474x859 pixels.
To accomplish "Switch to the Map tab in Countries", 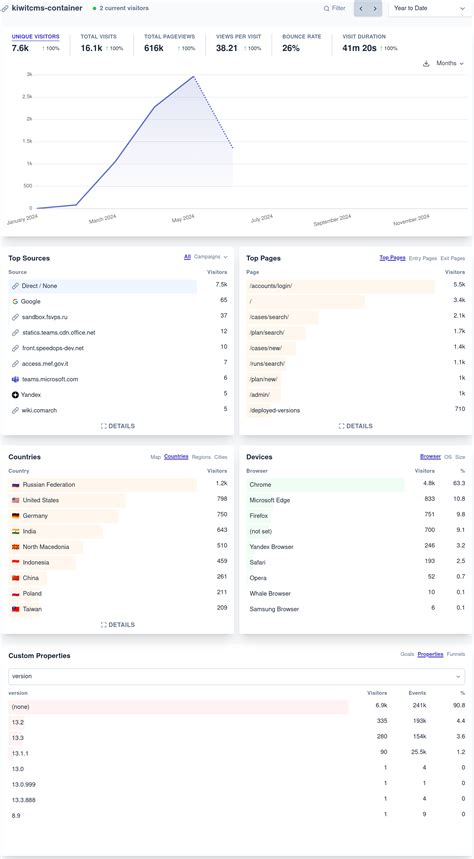I will coord(156,457).
